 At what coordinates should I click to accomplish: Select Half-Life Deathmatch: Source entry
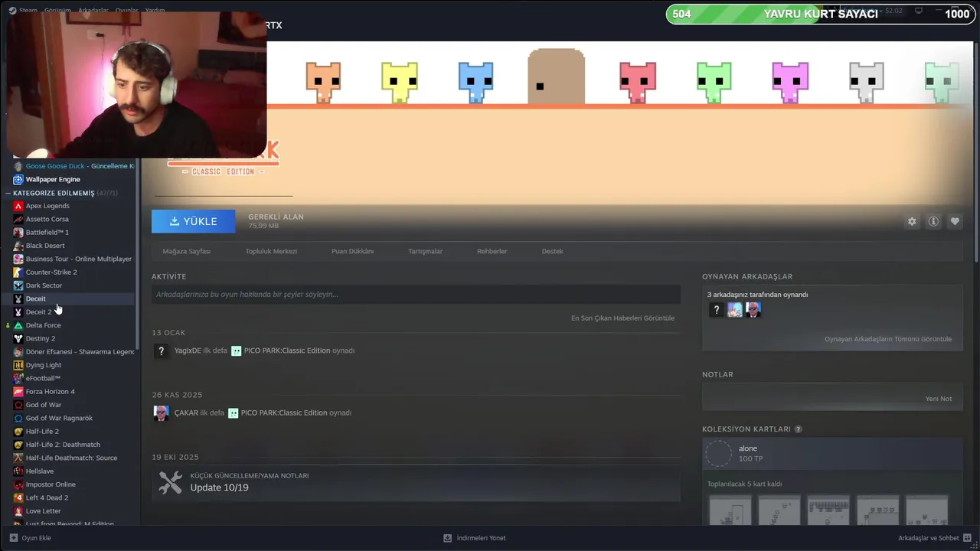coord(73,458)
